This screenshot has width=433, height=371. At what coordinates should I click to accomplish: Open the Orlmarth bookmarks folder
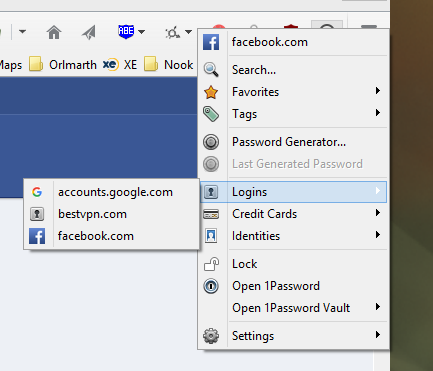63,64
